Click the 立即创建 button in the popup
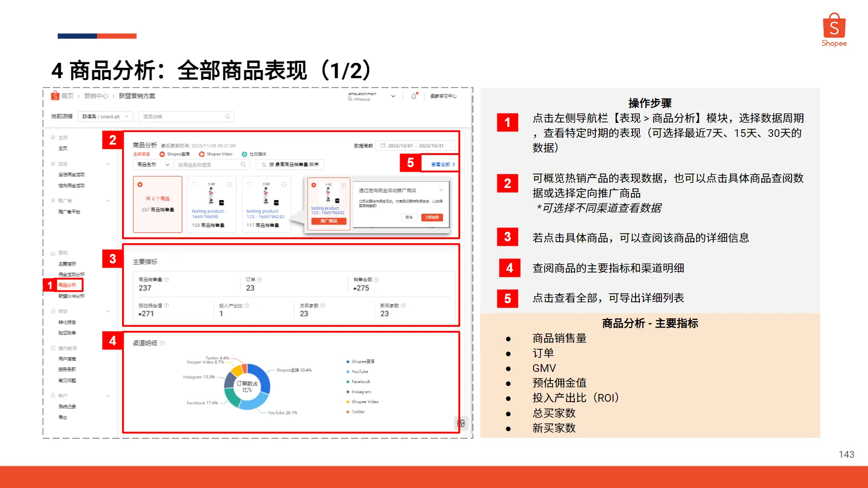The image size is (868, 488). pyautogui.click(x=432, y=217)
